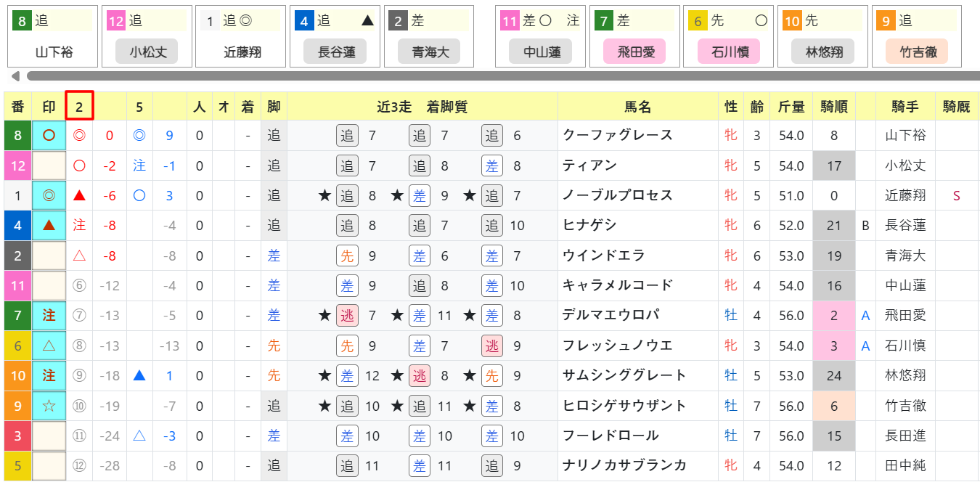Click the horizontal scrollbar track
Viewport: 980px width, 482px height.
click(x=503, y=76)
